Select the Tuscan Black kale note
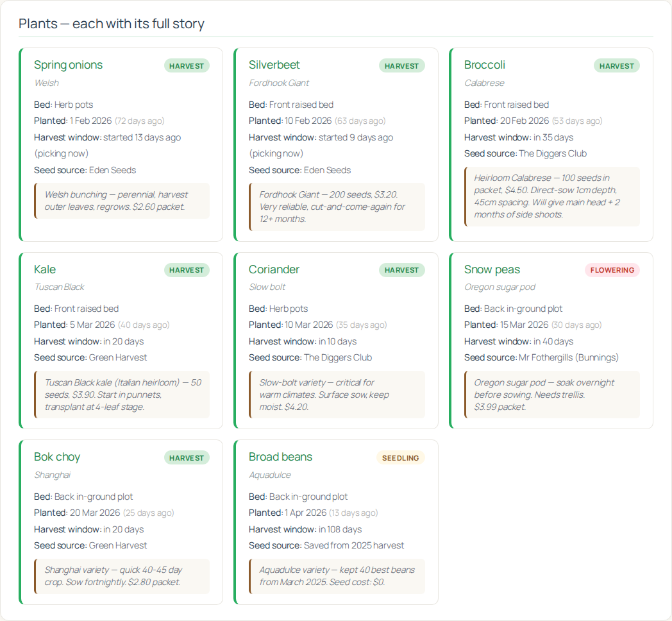The image size is (672, 621). click(x=122, y=395)
